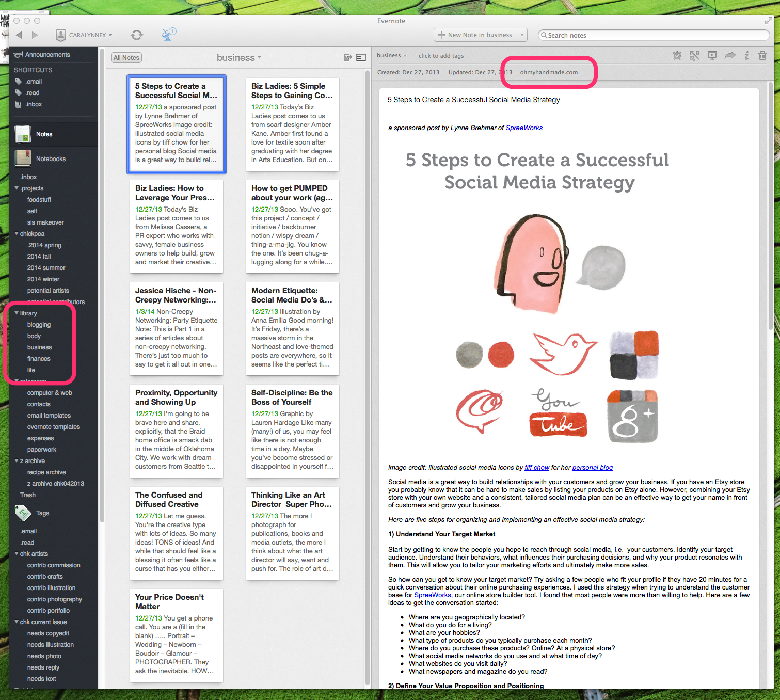Screen dimensions: 780x700
Task: Open the Biz Ladies: 5 Simple Steps note
Action: (x=292, y=124)
